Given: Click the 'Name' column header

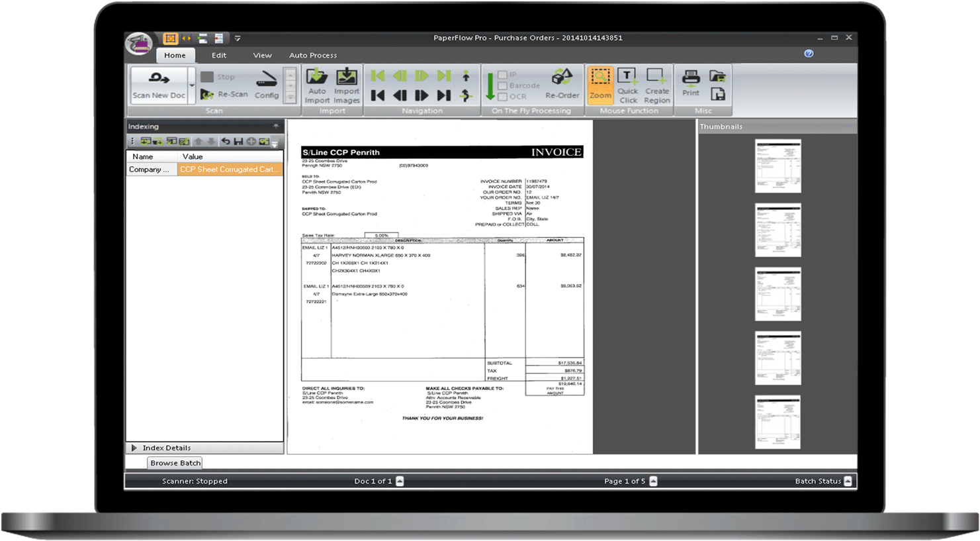Looking at the screenshot, I should pyautogui.click(x=152, y=157).
